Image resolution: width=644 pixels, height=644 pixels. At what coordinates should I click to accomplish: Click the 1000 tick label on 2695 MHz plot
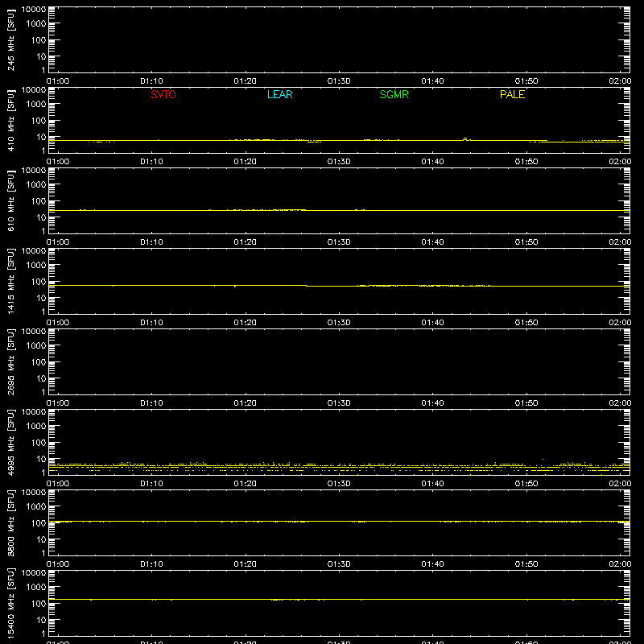(36, 346)
